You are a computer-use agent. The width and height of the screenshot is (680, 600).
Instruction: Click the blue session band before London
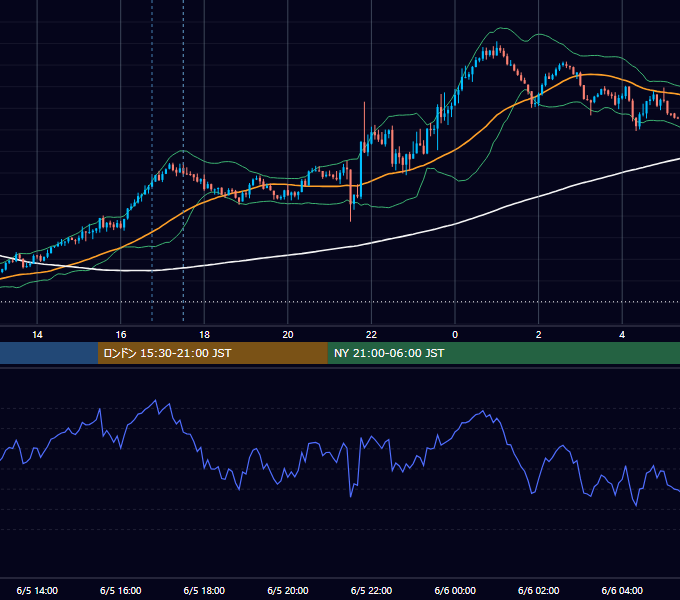point(49,353)
